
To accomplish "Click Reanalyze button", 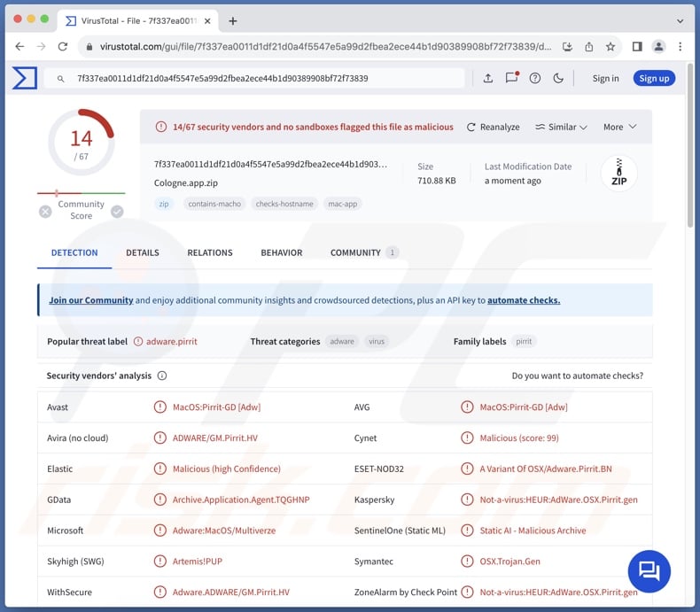I will pos(493,128).
